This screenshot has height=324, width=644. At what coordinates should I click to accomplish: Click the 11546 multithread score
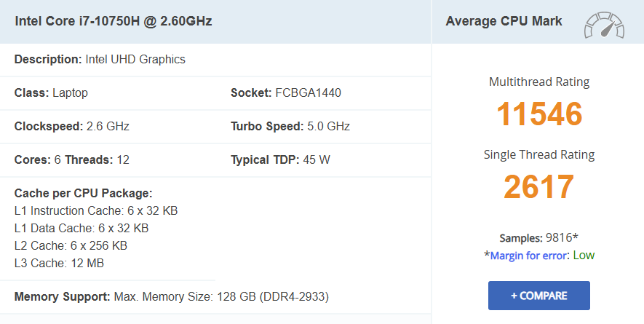click(x=539, y=114)
